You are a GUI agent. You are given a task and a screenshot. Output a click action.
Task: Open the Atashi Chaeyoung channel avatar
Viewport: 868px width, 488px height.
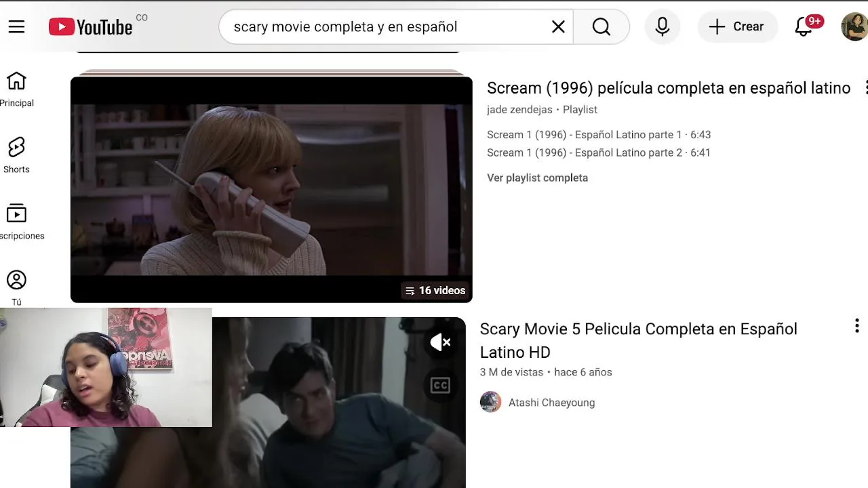point(490,402)
